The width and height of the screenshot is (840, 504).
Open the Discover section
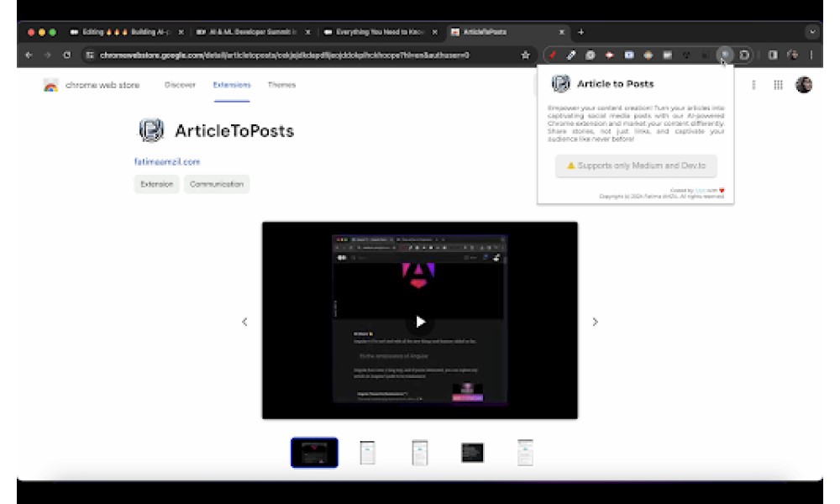pos(180,85)
